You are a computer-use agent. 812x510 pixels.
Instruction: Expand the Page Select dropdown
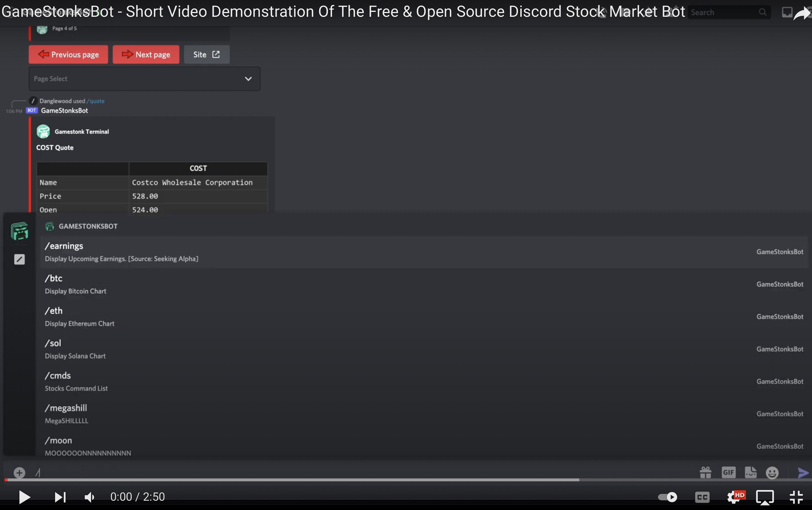click(x=145, y=79)
